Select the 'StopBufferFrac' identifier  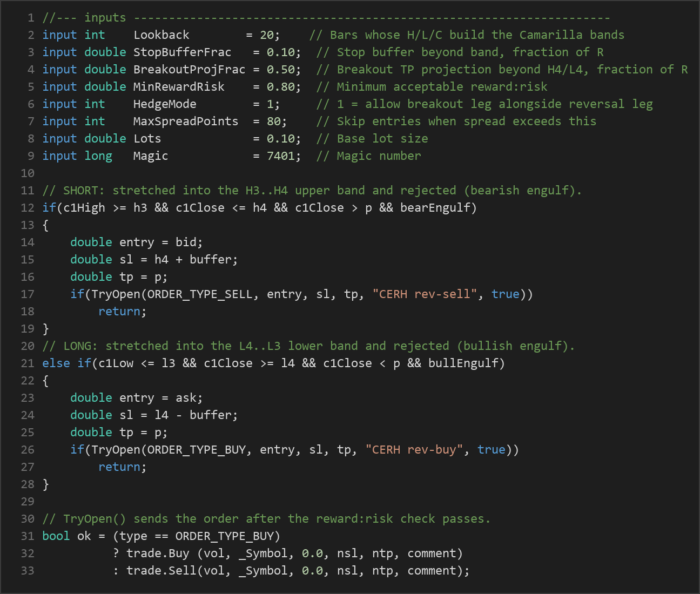click(x=183, y=52)
